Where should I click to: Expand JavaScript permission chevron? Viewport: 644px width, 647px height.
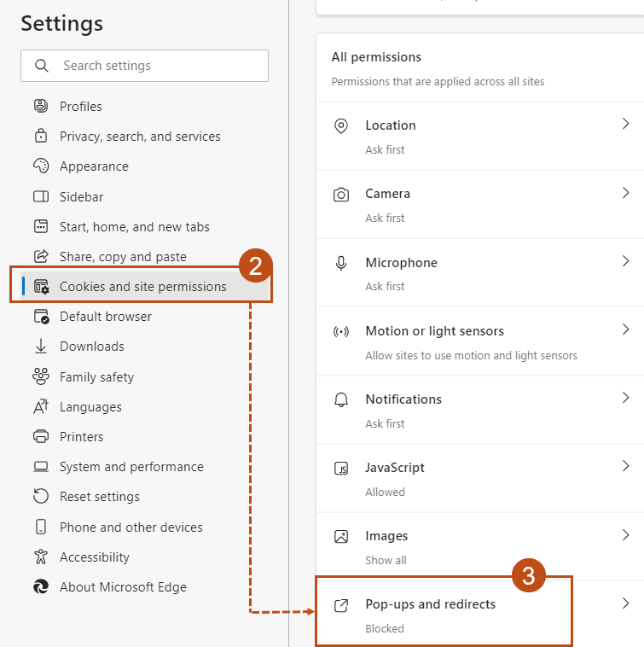point(625,467)
